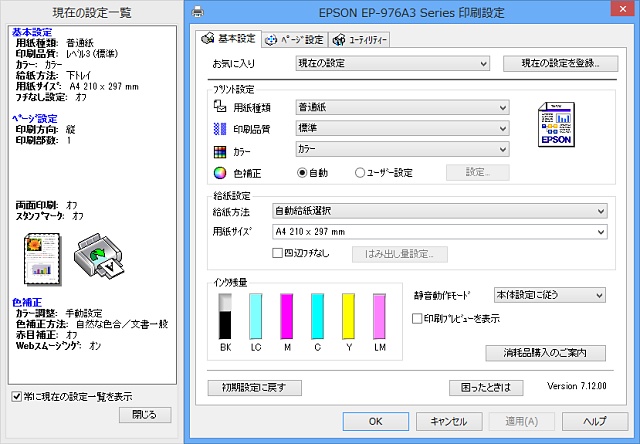Switch to the ユーティリティー tab
The height and width of the screenshot is (444, 640).
coord(359,40)
